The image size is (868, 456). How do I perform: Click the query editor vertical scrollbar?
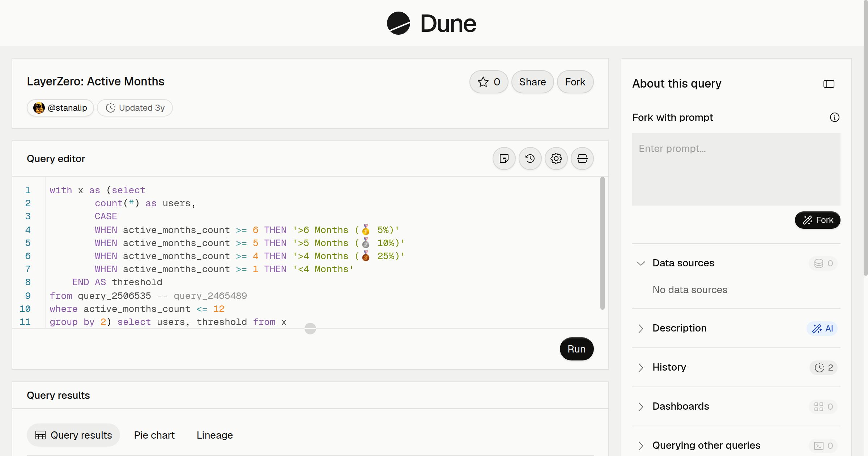(602, 243)
